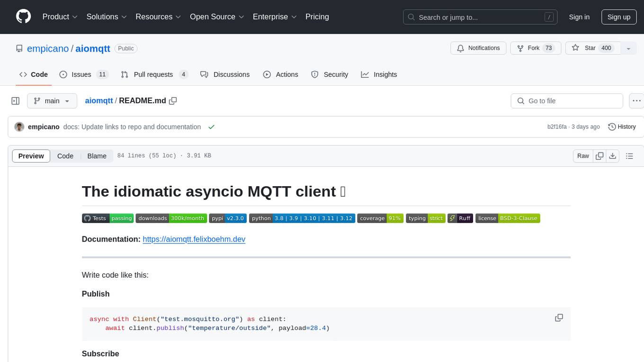View the commit check status checkmark

point(211,127)
